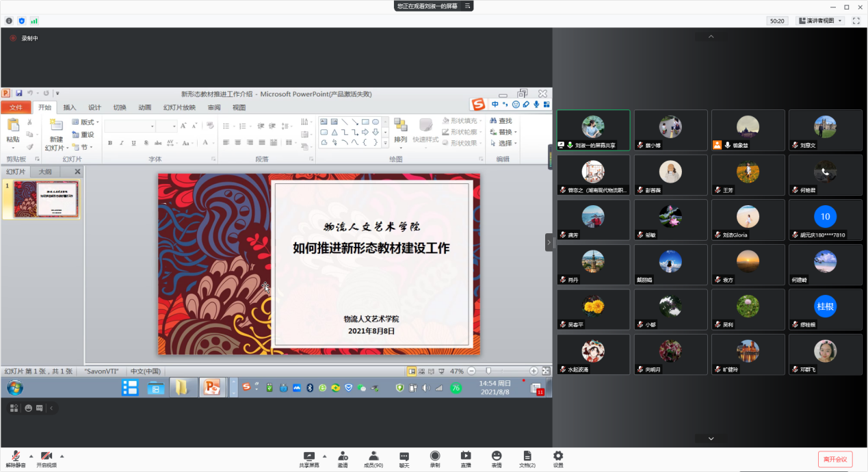This screenshot has height=472, width=868.
Task: Open menu icon beside 您正在观看刘淑一的屏幕
Action: point(468,5)
